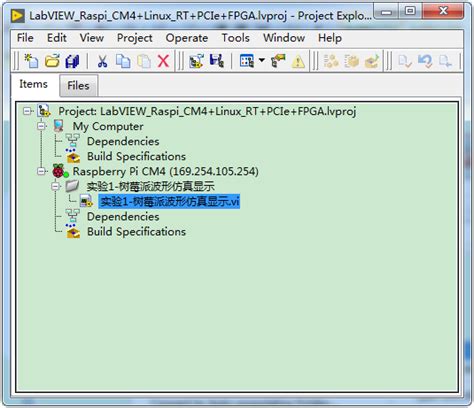474x408 pixels.
Task: Select the Project LabVIEW_Raspi_CM4 root item
Action: point(207,111)
